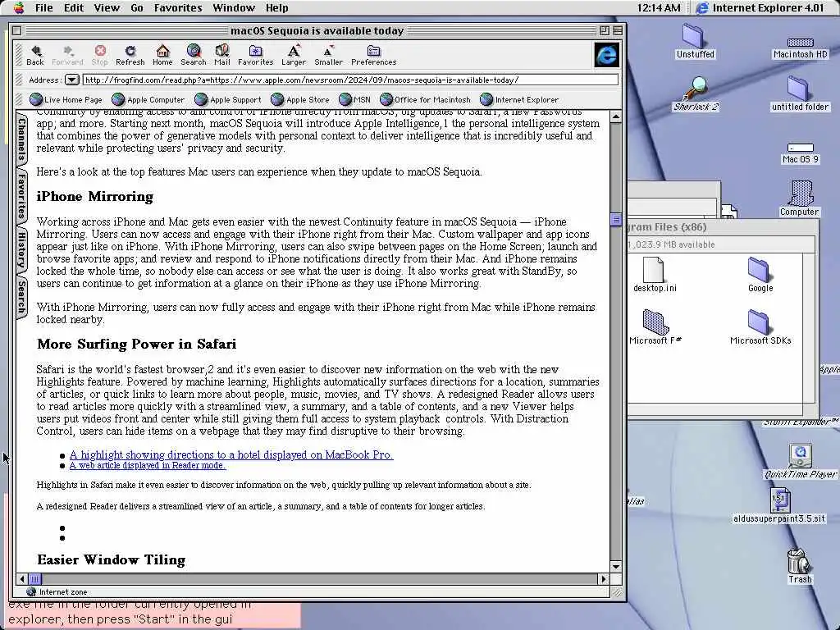Click the Internet Explorer logo animation icon

point(606,55)
